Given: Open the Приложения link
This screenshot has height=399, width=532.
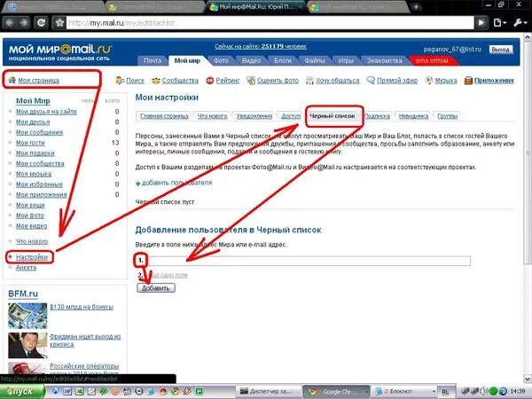Looking at the screenshot, I should click(494, 81).
